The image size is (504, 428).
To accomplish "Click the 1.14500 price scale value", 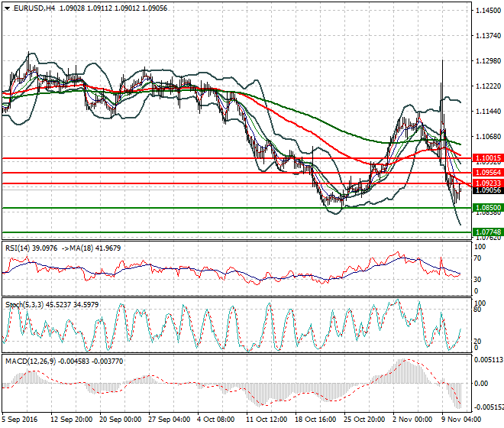I will click(x=488, y=11).
